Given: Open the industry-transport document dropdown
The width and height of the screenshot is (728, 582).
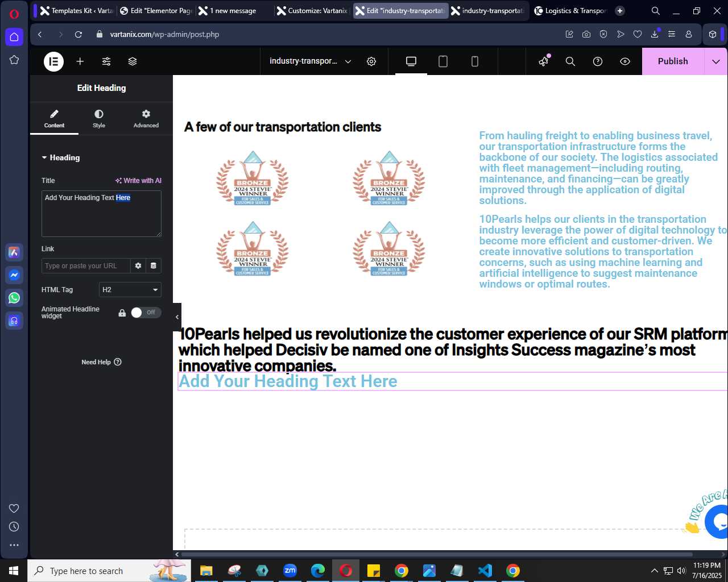Looking at the screenshot, I should (310, 61).
